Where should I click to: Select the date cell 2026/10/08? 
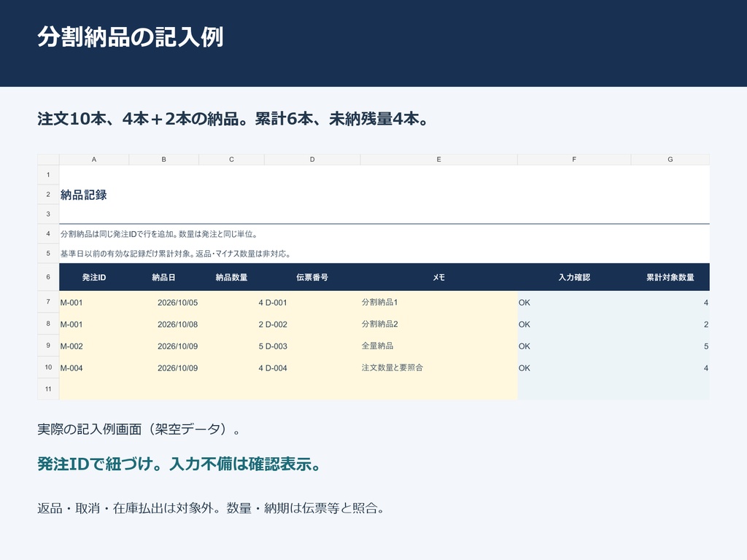pyautogui.click(x=163, y=324)
